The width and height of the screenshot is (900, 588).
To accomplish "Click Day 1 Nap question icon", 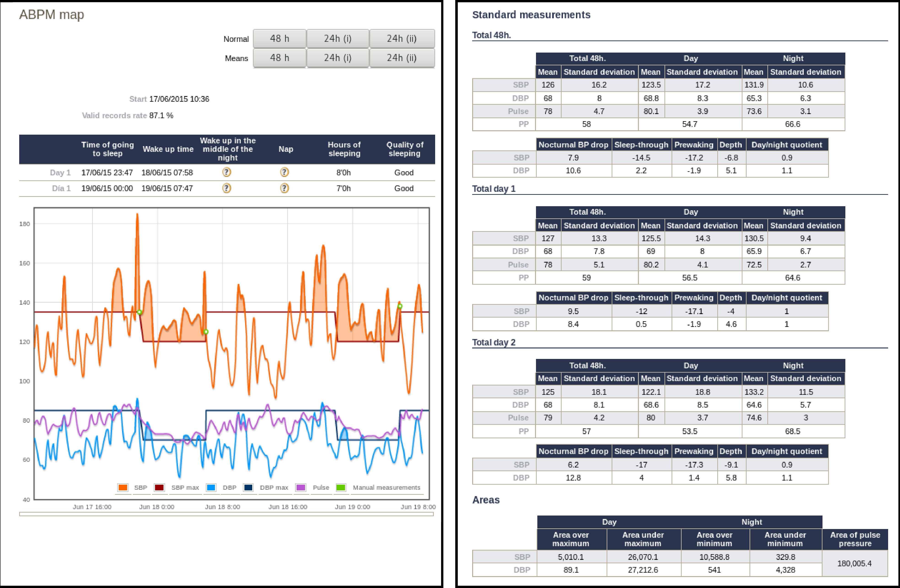I will coord(284,172).
